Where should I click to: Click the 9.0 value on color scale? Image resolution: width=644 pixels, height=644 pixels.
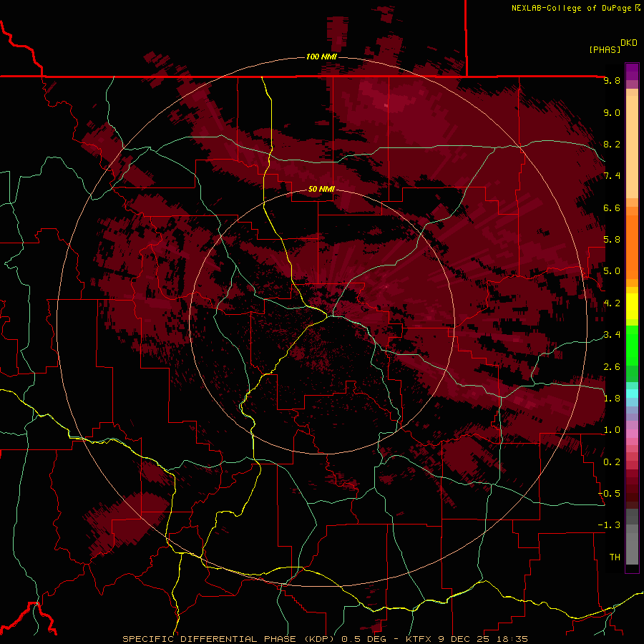pyautogui.click(x=612, y=112)
